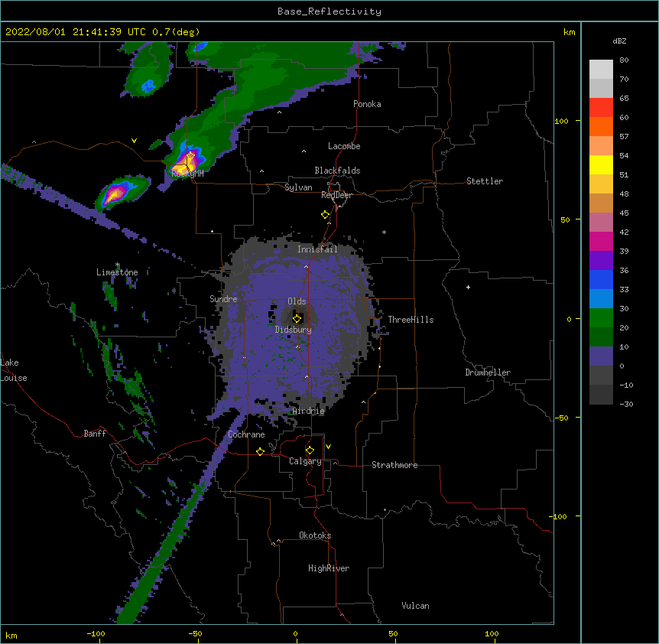Click the Sundre town label

point(223,299)
